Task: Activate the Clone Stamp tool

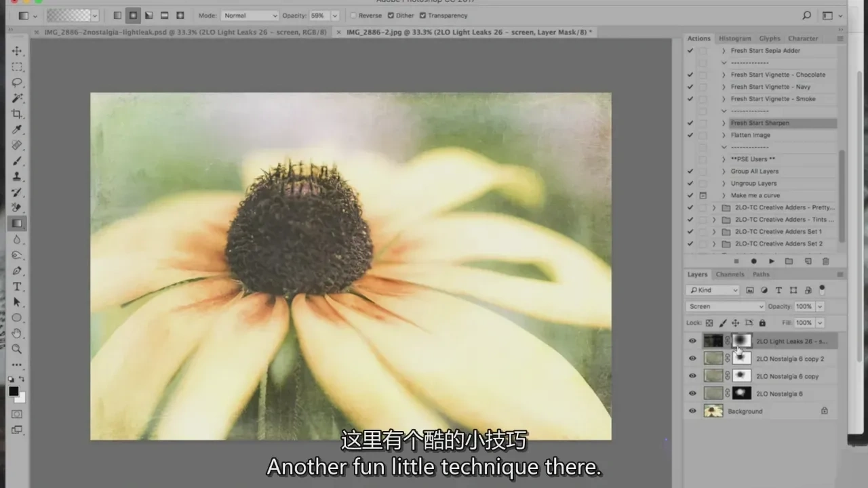Action: click(x=17, y=176)
